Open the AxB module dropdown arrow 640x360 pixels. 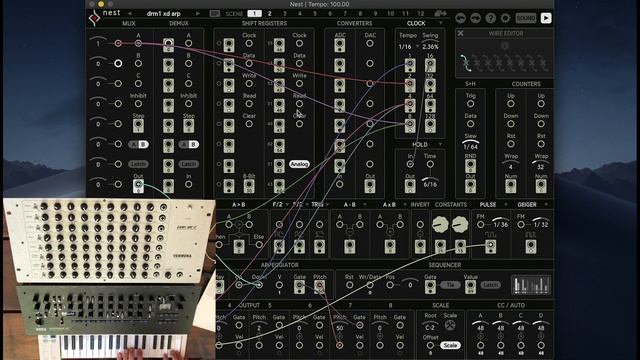tap(405, 204)
